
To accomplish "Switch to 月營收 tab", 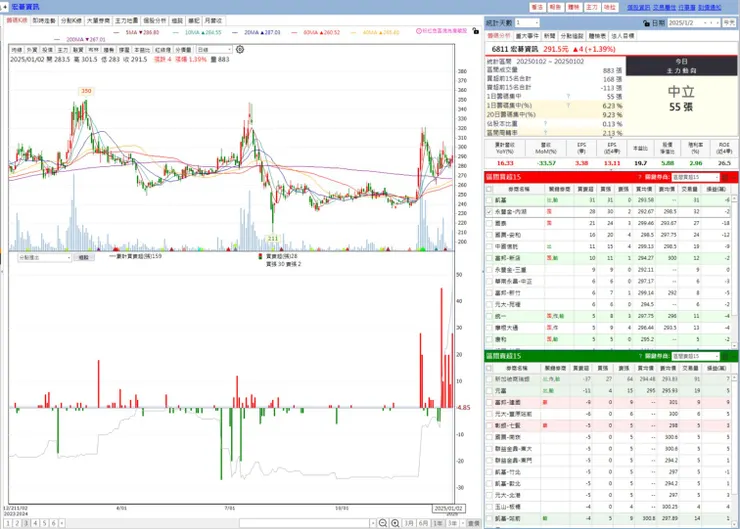I will [x=213, y=21].
